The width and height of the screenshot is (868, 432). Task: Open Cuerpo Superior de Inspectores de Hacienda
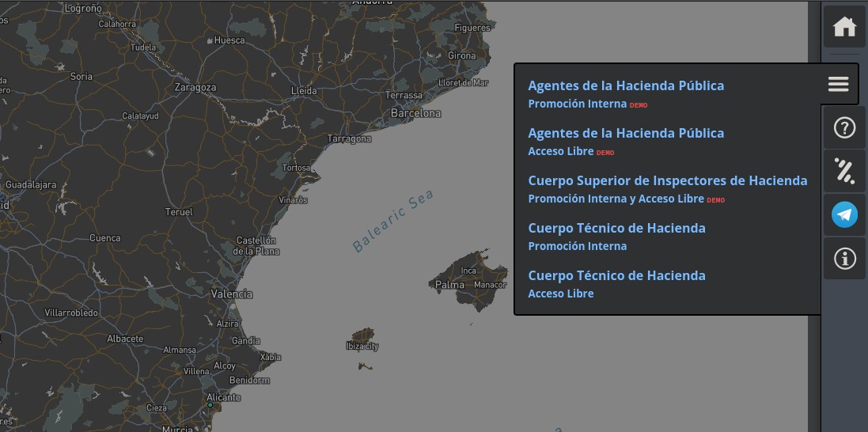(x=667, y=188)
